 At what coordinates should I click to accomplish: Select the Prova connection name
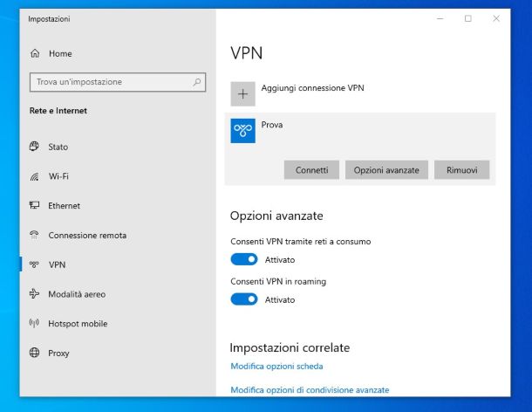pyautogui.click(x=272, y=125)
